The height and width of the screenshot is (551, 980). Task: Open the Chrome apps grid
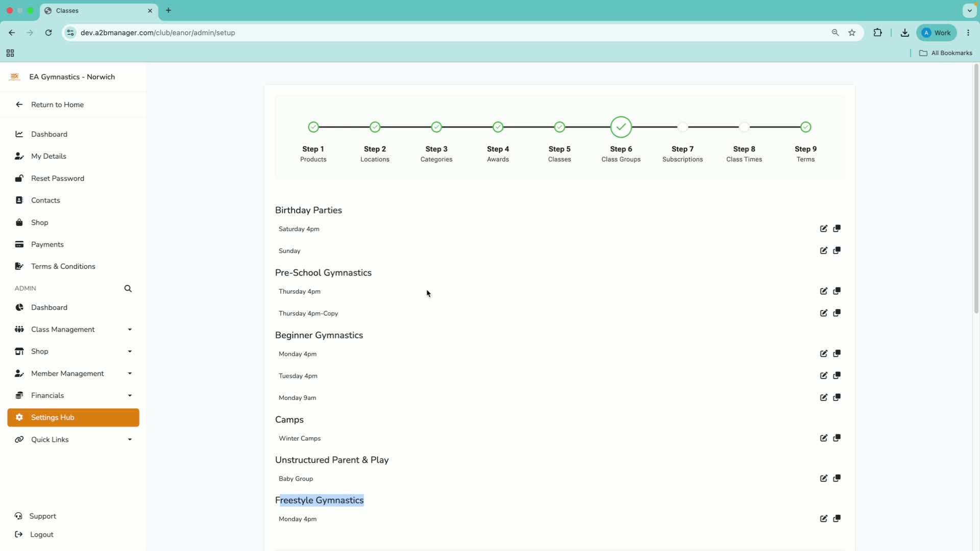click(x=10, y=53)
